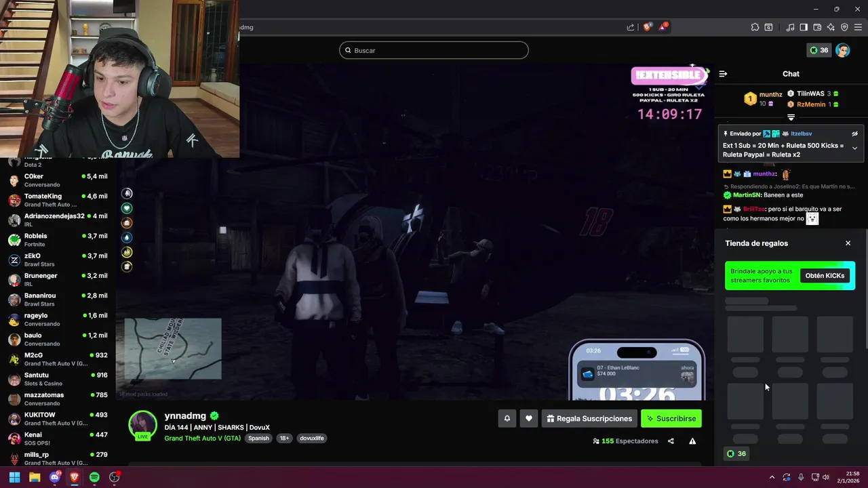Click the Brave Shields lion icon
868x488 pixels.
pos(647,27)
